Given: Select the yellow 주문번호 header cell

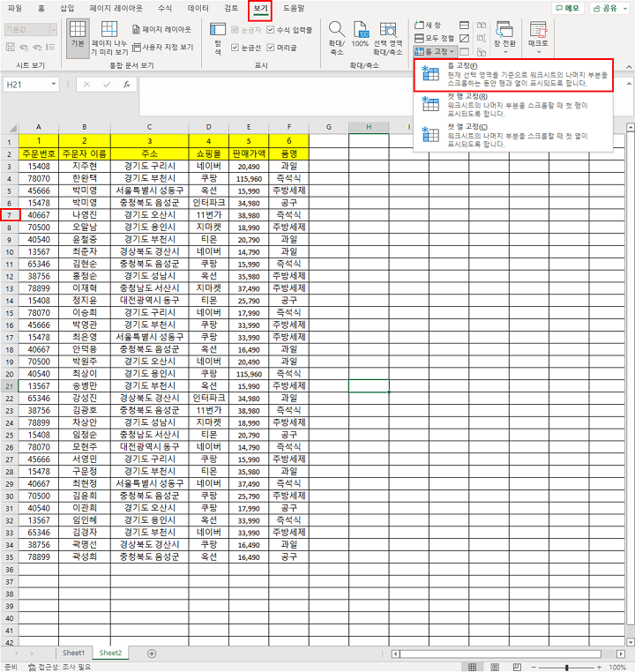Looking at the screenshot, I should (x=39, y=153).
